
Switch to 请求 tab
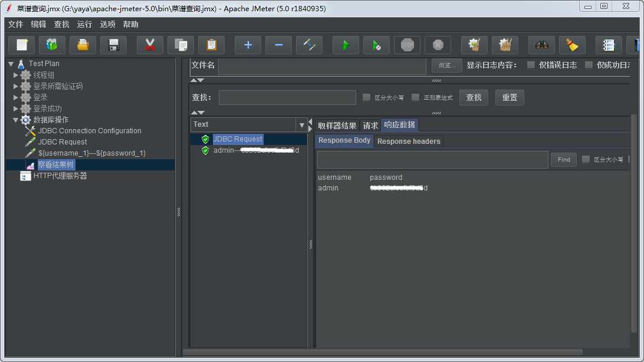click(370, 126)
